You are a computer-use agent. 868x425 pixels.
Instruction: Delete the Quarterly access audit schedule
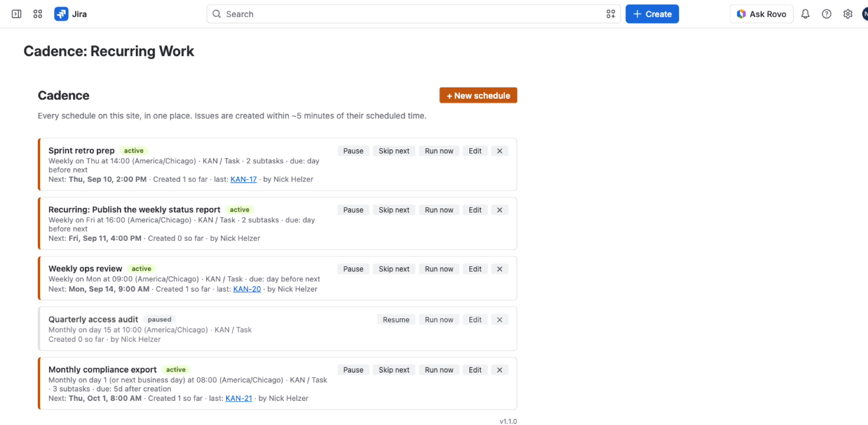point(500,320)
